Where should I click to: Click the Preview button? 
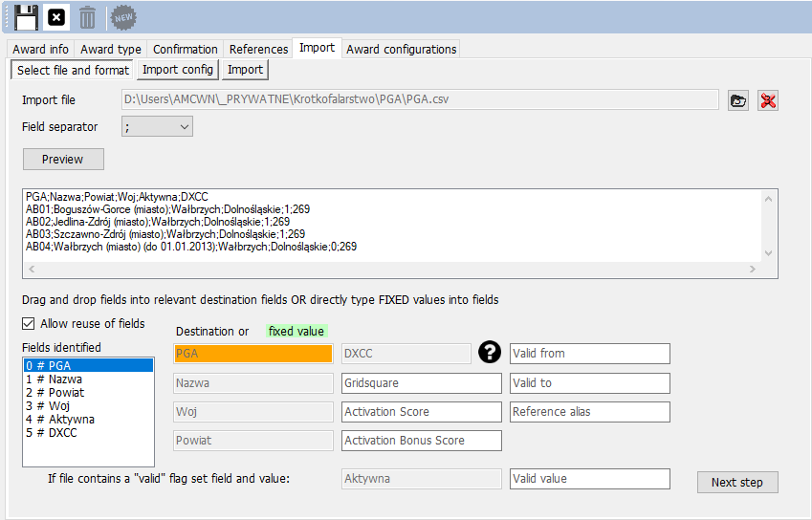pyautogui.click(x=63, y=160)
